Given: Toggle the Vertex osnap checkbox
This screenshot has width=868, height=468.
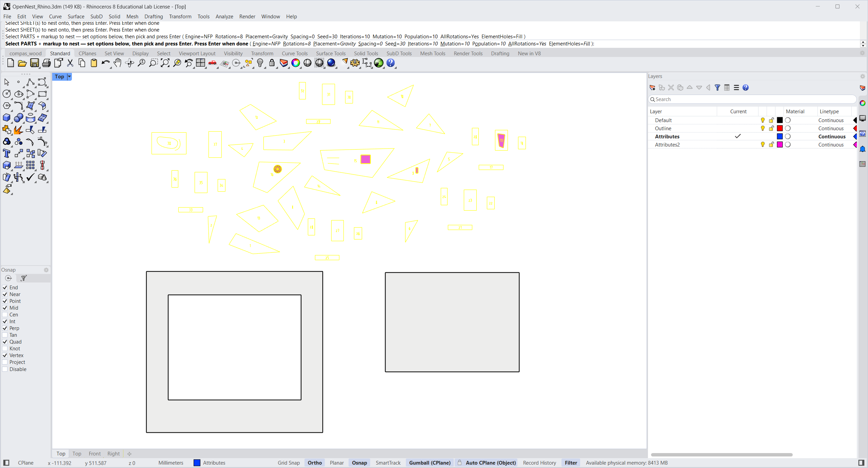Looking at the screenshot, I should click(x=5, y=355).
